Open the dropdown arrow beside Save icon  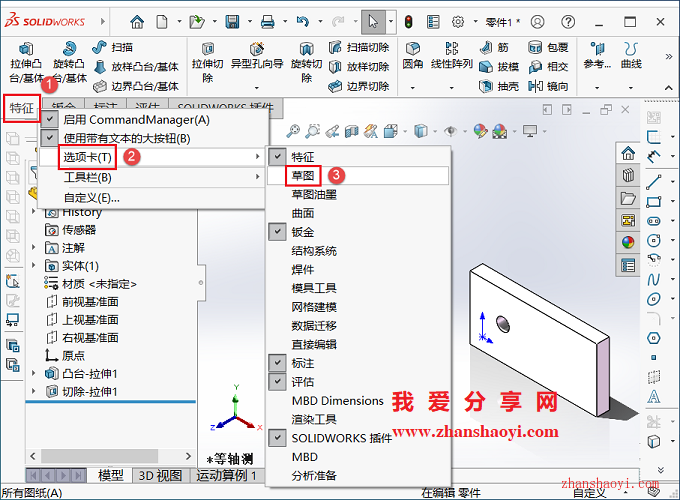coord(250,21)
